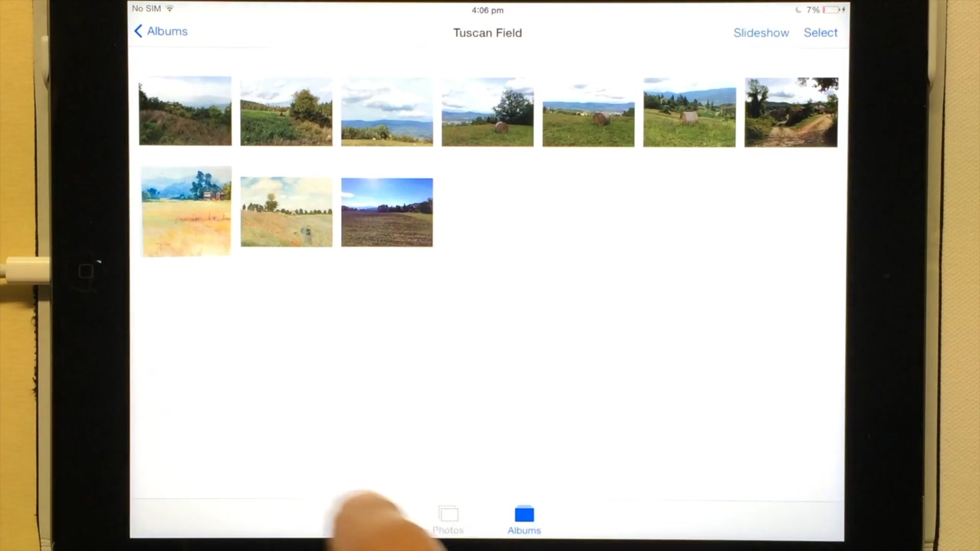Open the plowed brown field photo
The height and width of the screenshot is (551, 980).
pyautogui.click(x=387, y=212)
